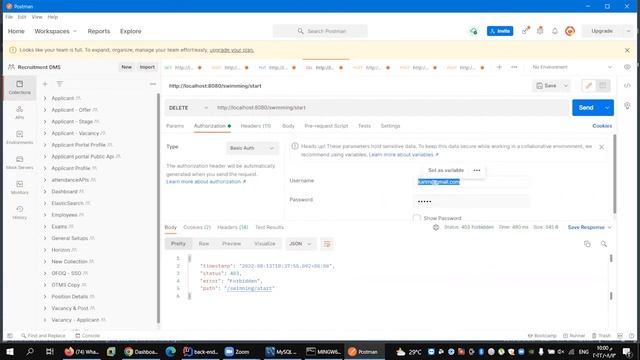Click the sync status icon

click(473, 31)
